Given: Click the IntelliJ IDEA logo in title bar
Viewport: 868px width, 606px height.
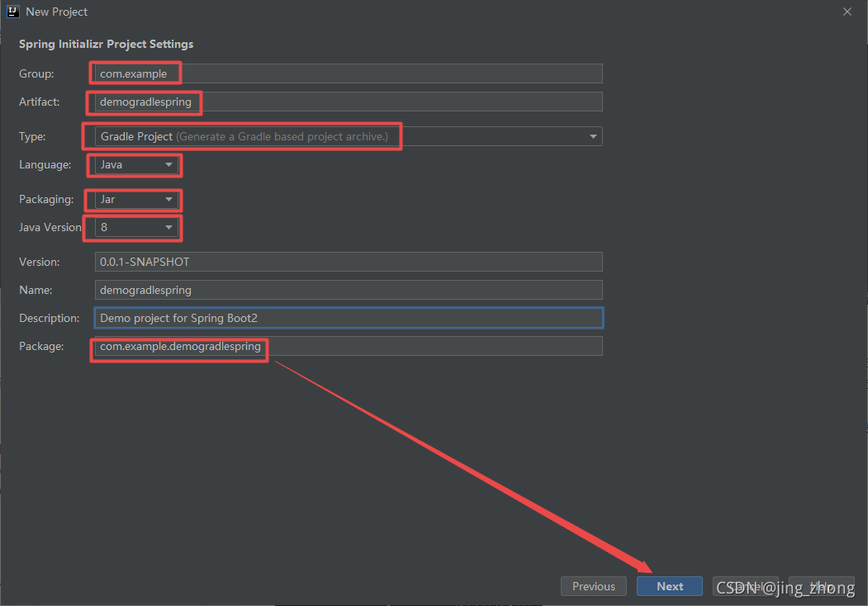Looking at the screenshot, I should [12, 11].
